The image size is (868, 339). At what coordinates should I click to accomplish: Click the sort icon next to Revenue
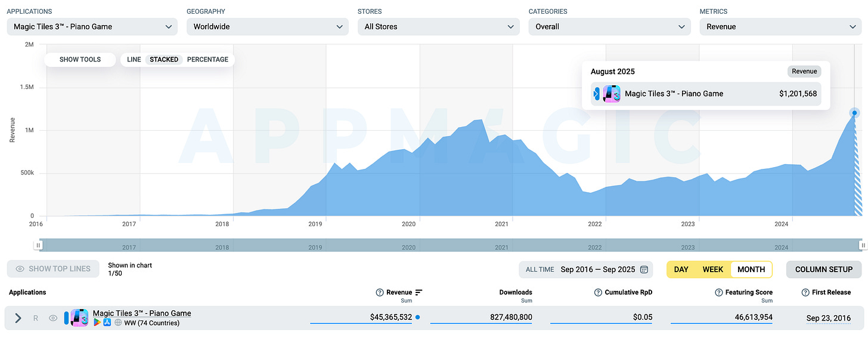[418, 292]
